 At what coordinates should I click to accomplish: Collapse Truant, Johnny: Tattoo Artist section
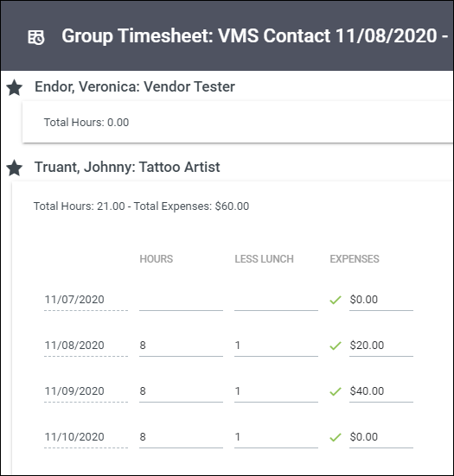click(x=127, y=167)
